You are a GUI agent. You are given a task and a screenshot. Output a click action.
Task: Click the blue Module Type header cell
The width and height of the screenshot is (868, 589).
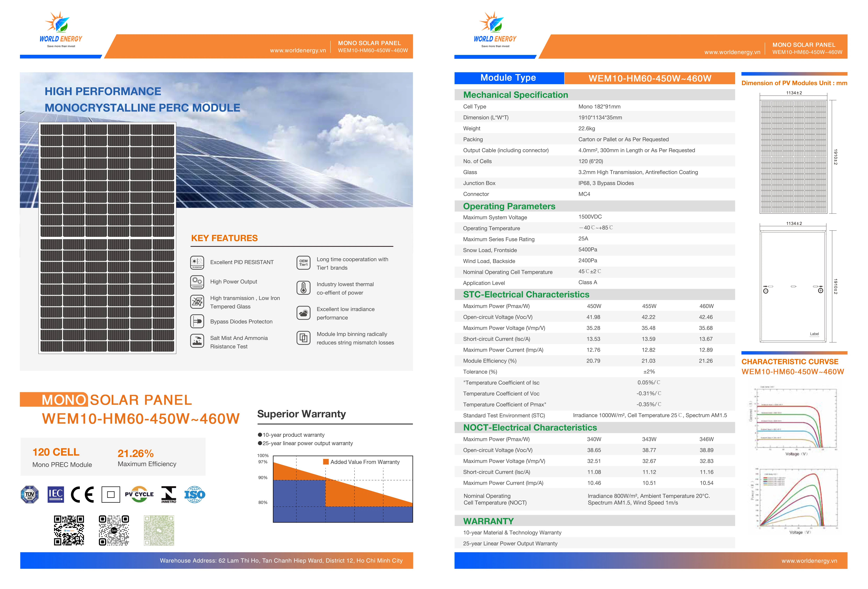click(509, 78)
